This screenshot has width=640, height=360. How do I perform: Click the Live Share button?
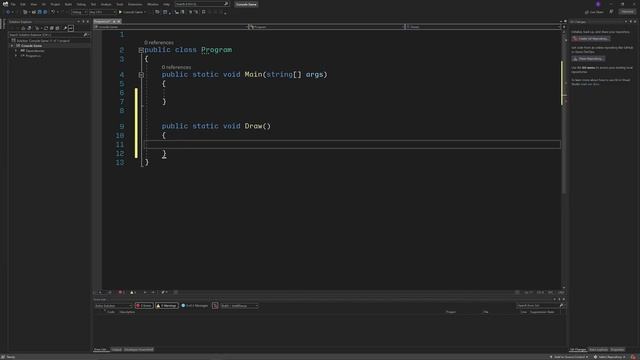[x=594, y=12]
